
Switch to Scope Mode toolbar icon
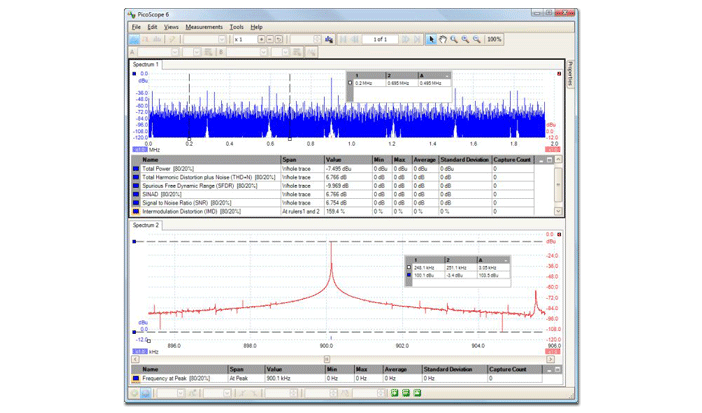point(134,39)
